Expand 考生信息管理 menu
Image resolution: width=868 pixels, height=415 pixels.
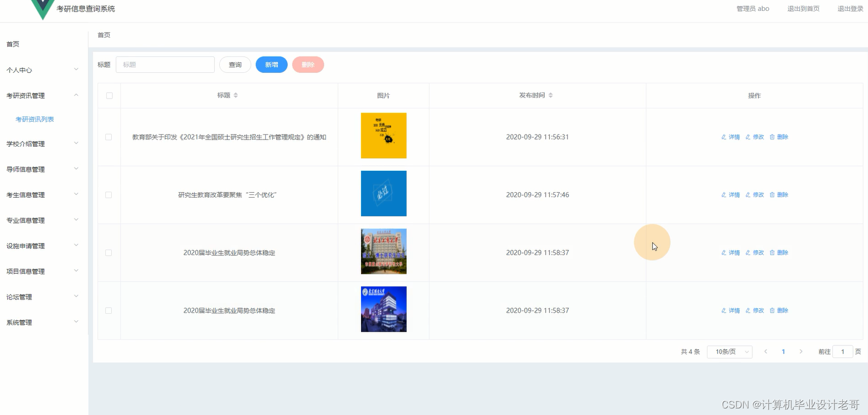43,194
